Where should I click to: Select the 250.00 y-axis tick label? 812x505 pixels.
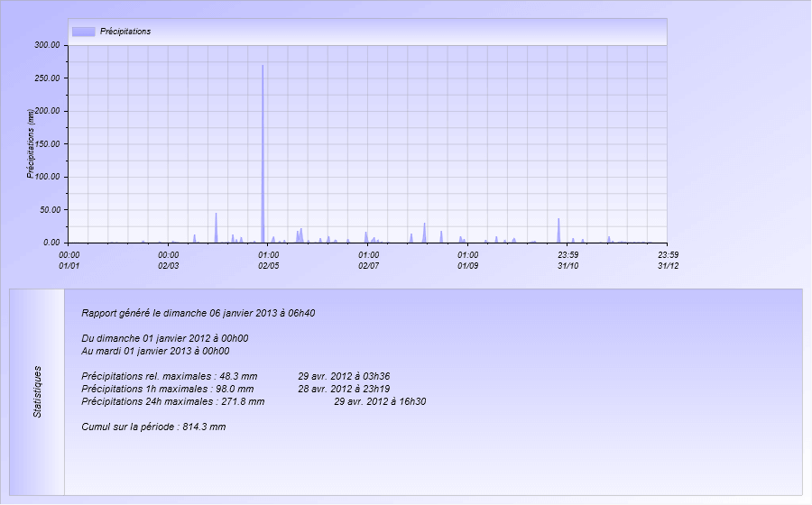[x=47, y=78]
